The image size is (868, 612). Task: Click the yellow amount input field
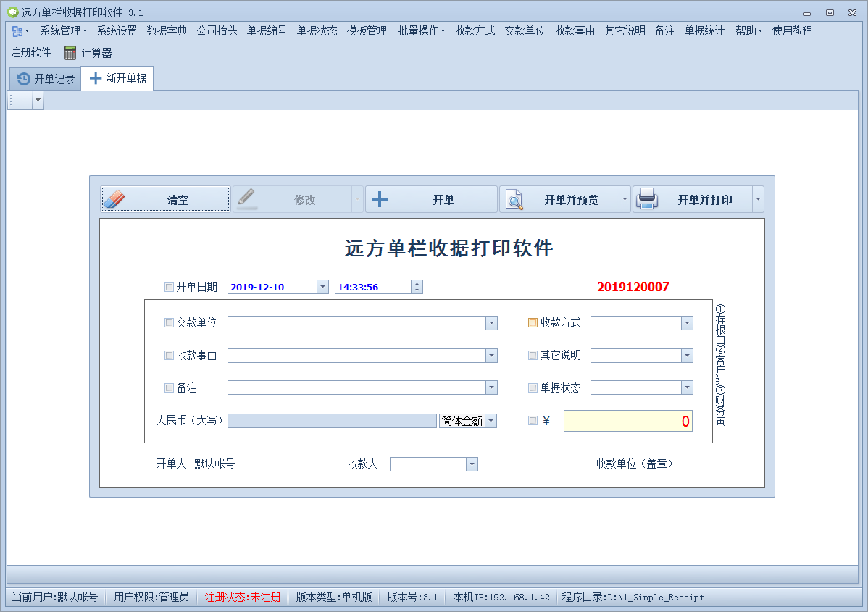click(x=627, y=421)
